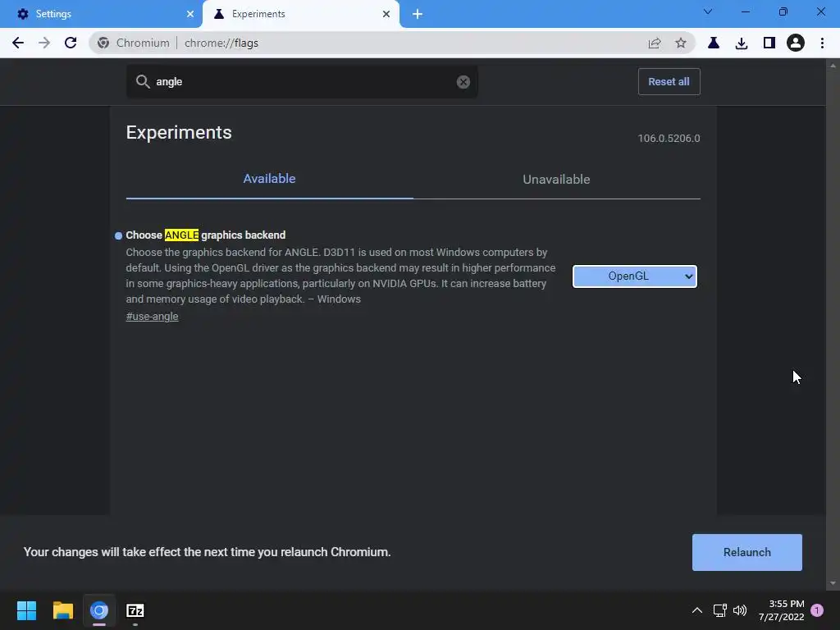Switch to the Available flags tab
This screenshot has width=840, height=630.
pyautogui.click(x=269, y=179)
